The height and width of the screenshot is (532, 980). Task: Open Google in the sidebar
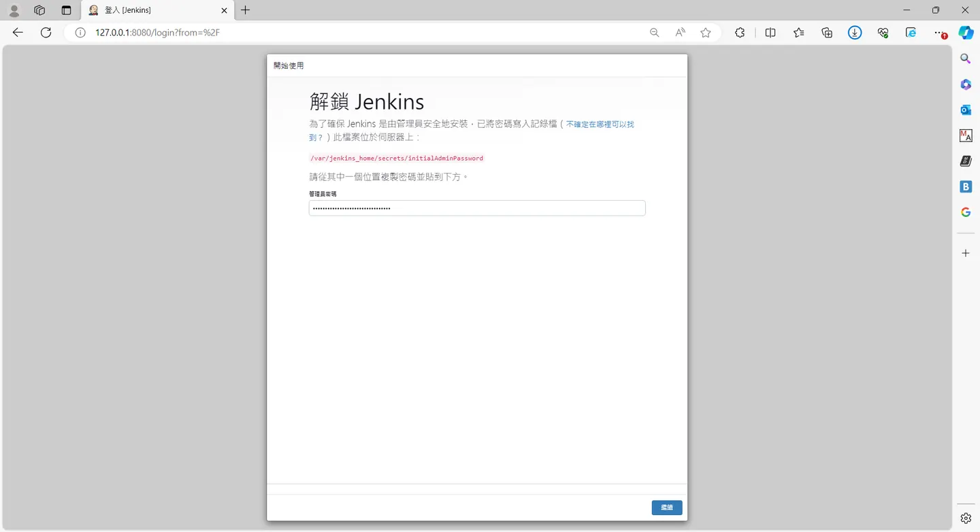(x=966, y=212)
